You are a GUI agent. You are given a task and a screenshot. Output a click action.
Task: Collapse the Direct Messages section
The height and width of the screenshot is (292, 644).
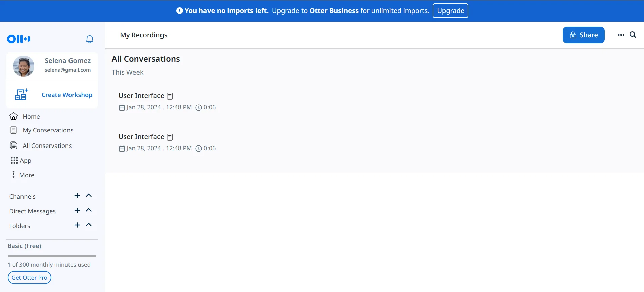pyautogui.click(x=89, y=210)
